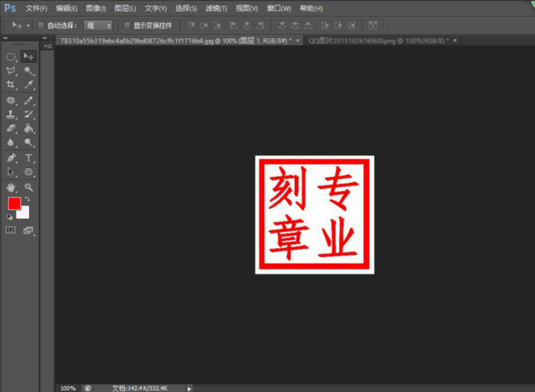
Task: Click the red foreground color swatch
Action: pos(15,202)
